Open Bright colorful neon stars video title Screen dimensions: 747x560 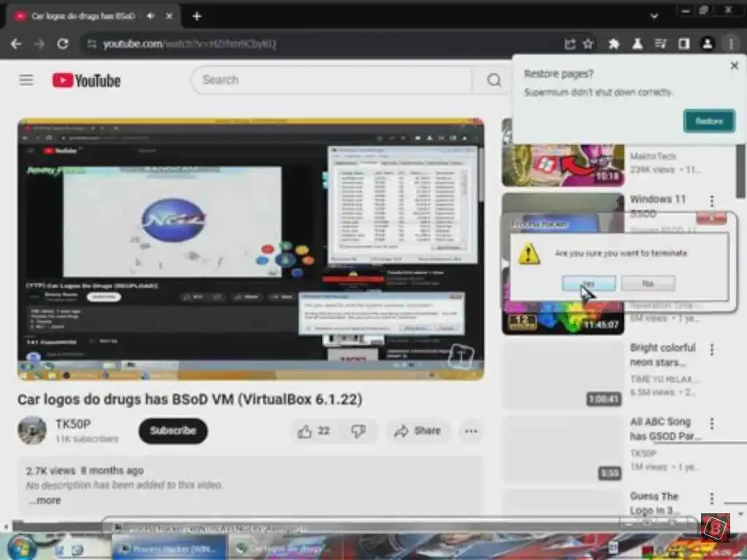[x=662, y=355]
